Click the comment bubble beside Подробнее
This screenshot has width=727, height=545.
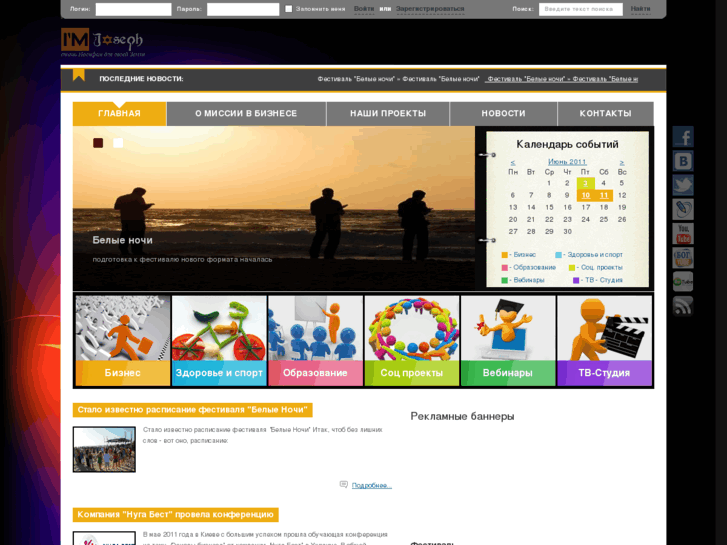pyautogui.click(x=344, y=485)
